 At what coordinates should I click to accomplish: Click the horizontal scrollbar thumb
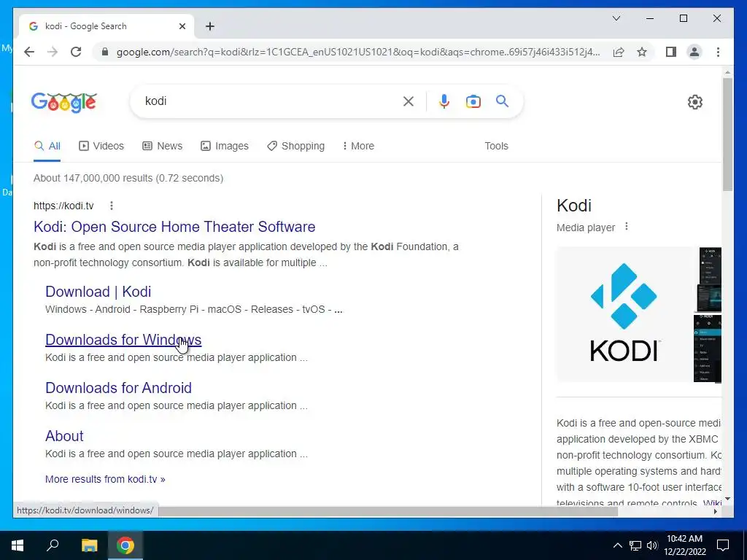coord(388,511)
